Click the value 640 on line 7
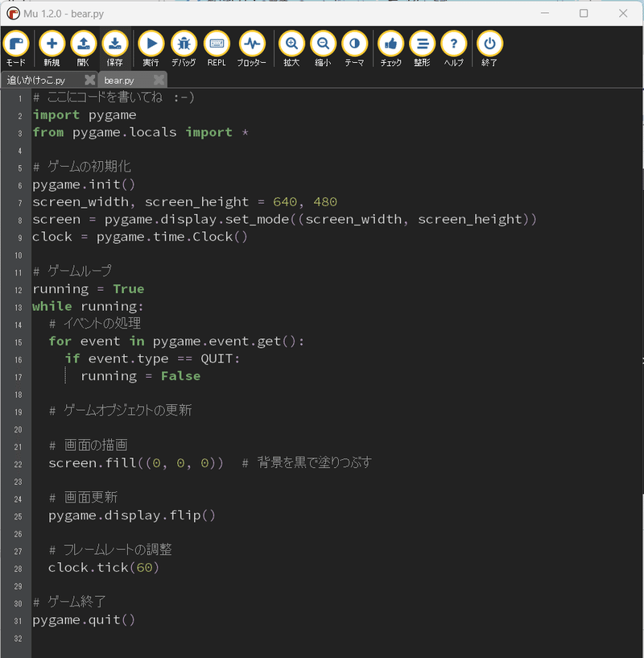644x658 pixels. [x=285, y=202]
